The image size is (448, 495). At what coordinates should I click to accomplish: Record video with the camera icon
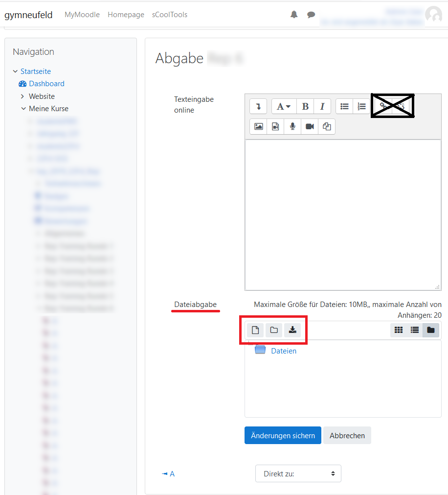(x=310, y=126)
